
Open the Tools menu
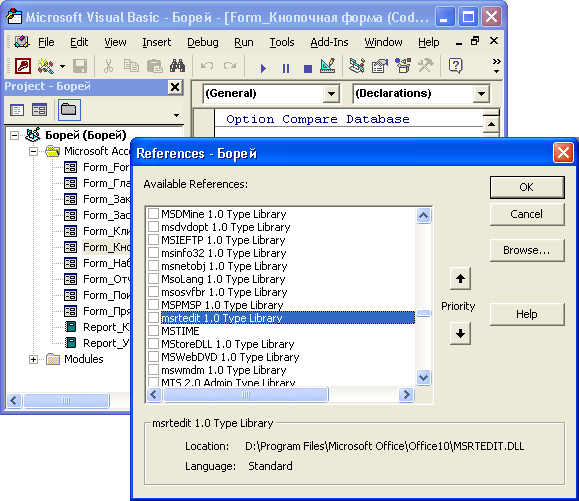pyautogui.click(x=282, y=42)
